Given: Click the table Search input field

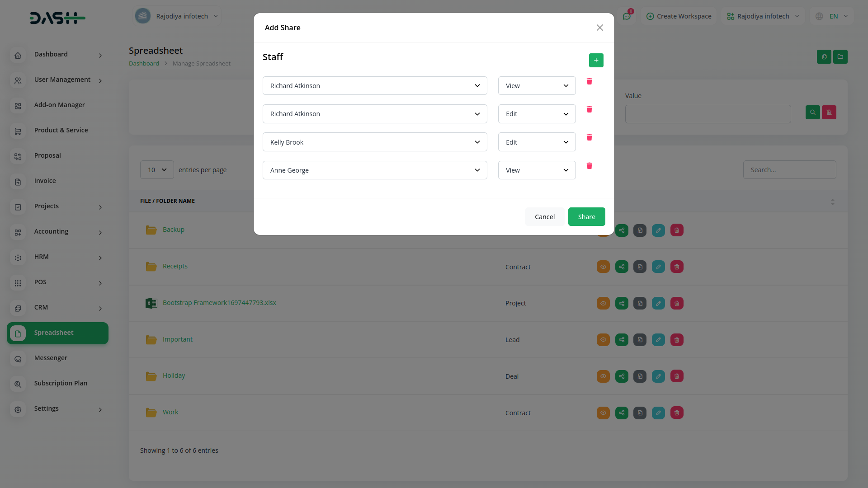Looking at the screenshot, I should (x=789, y=170).
